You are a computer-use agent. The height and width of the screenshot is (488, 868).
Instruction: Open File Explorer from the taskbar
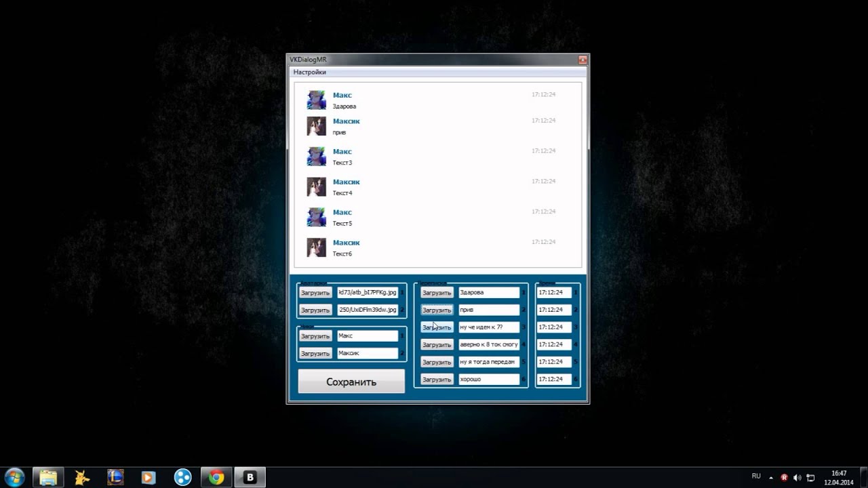tap(49, 478)
